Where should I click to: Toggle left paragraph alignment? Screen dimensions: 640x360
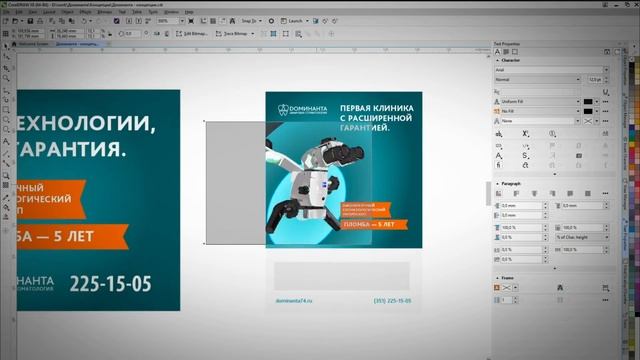coord(516,193)
